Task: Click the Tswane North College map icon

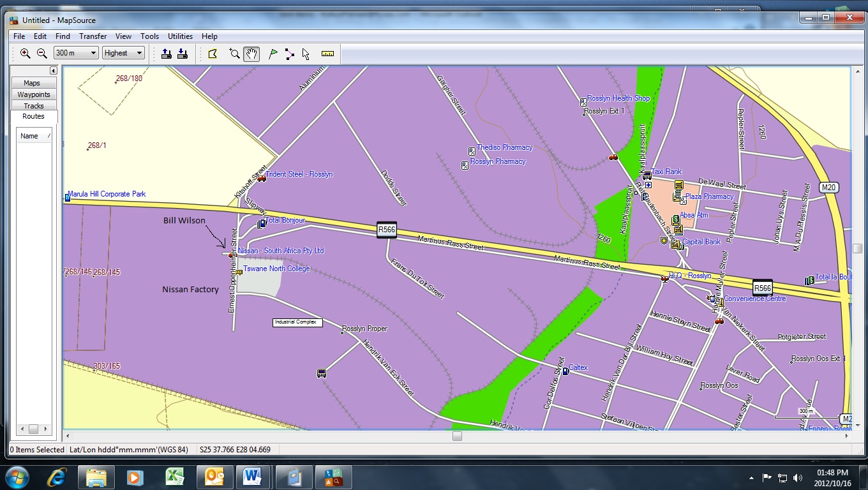Action: [x=239, y=272]
